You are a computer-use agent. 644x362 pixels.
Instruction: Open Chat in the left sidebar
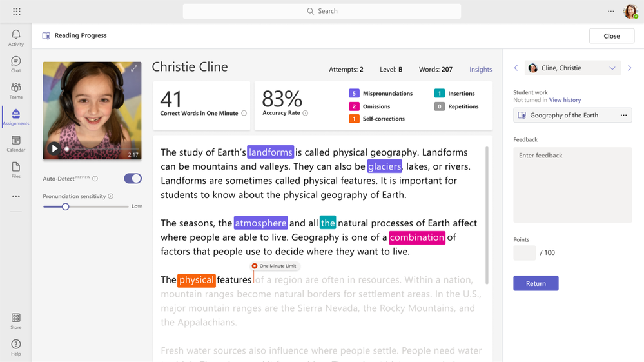tap(16, 61)
